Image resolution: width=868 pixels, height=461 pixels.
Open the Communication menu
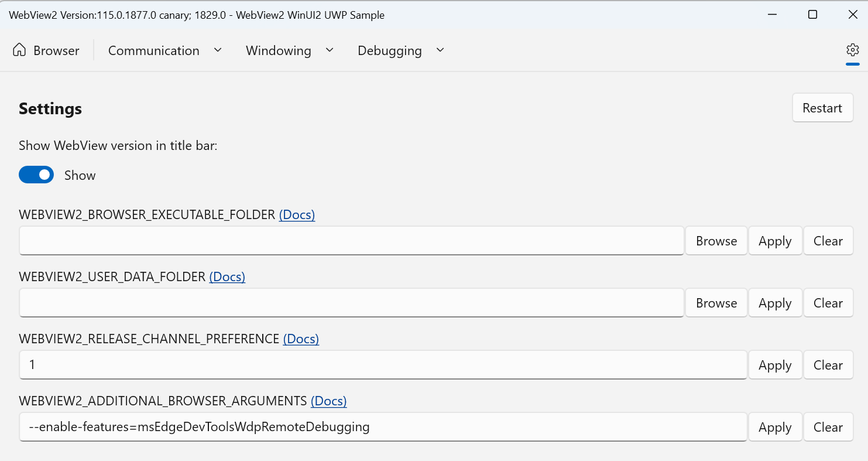tap(154, 51)
